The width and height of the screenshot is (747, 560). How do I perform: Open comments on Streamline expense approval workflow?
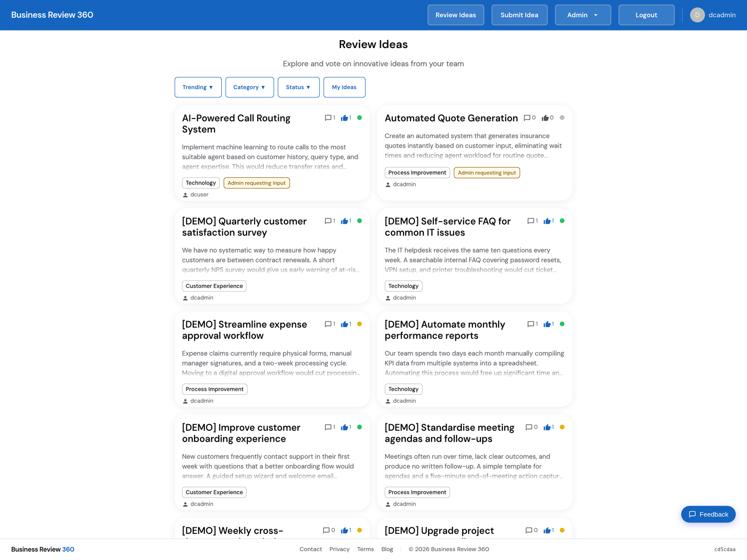click(x=328, y=324)
